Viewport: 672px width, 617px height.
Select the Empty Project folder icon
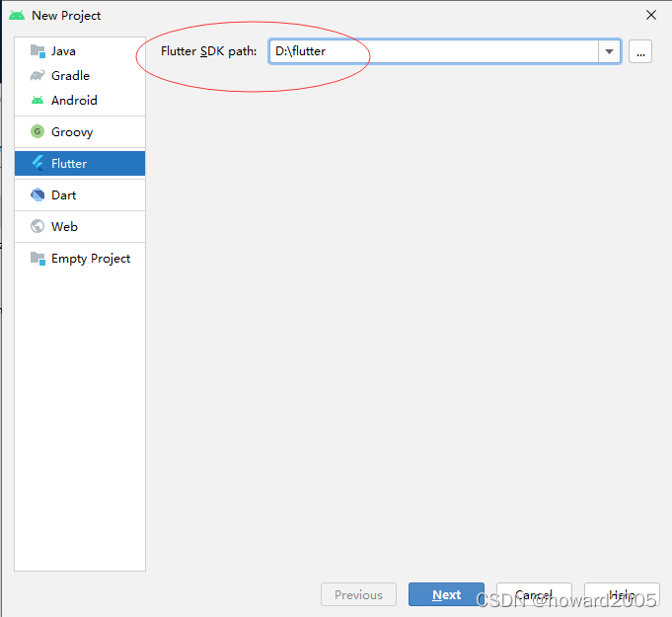pos(37,259)
